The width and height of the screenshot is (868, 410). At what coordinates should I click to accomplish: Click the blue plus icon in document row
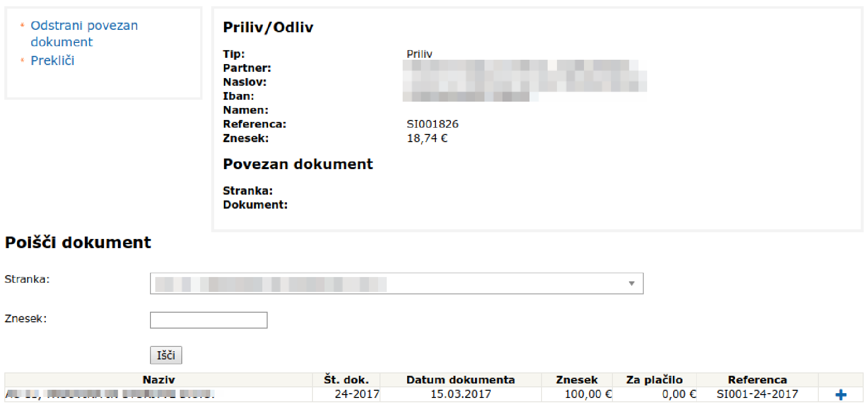pos(841,395)
